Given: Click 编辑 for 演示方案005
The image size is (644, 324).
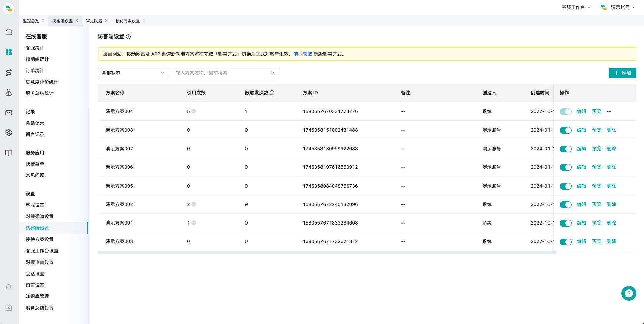Looking at the screenshot, I should (582, 186).
